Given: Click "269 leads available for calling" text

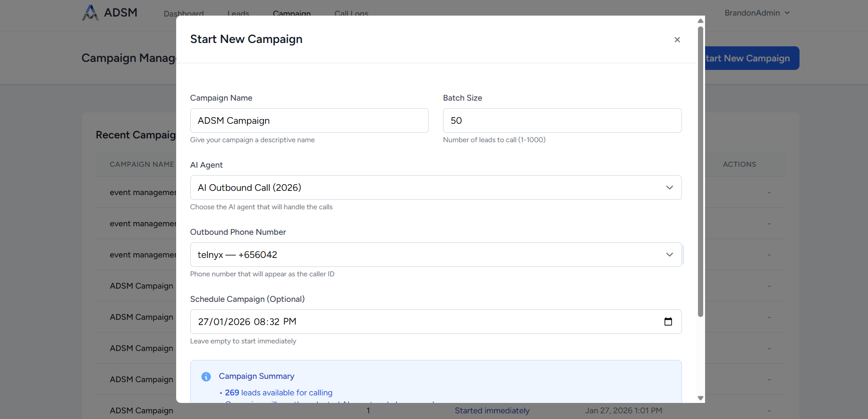Looking at the screenshot, I should pyautogui.click(x=279, y=393).
